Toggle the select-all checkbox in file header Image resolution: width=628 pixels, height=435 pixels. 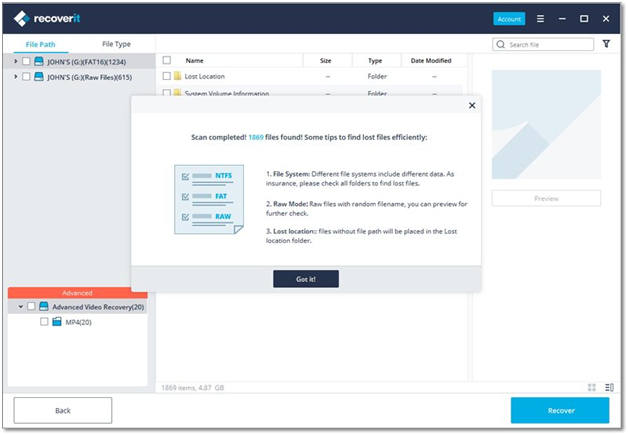point(167,60)
